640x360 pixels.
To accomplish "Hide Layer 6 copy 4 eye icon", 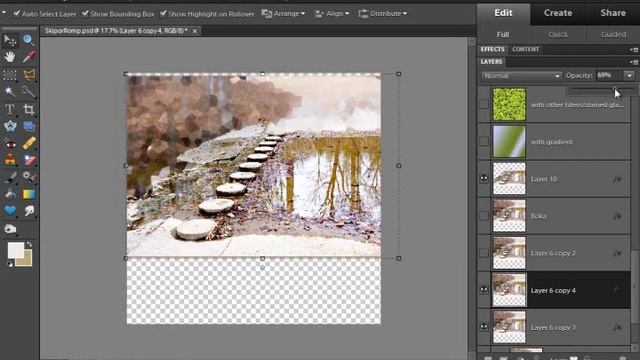I will coord(484,290).
